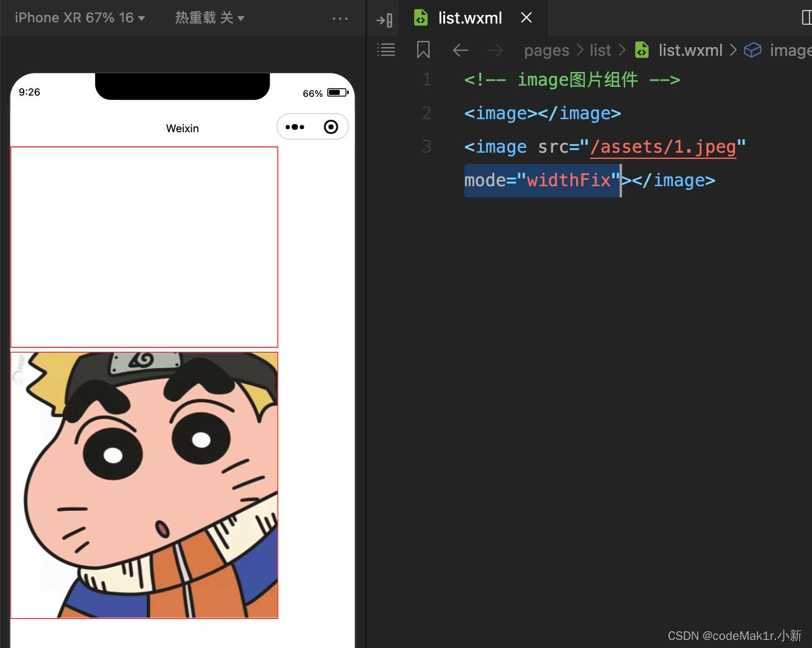812x648 pixels.
Task: Select the list.wxml editor tab
Action: click(x=469, y=18)
